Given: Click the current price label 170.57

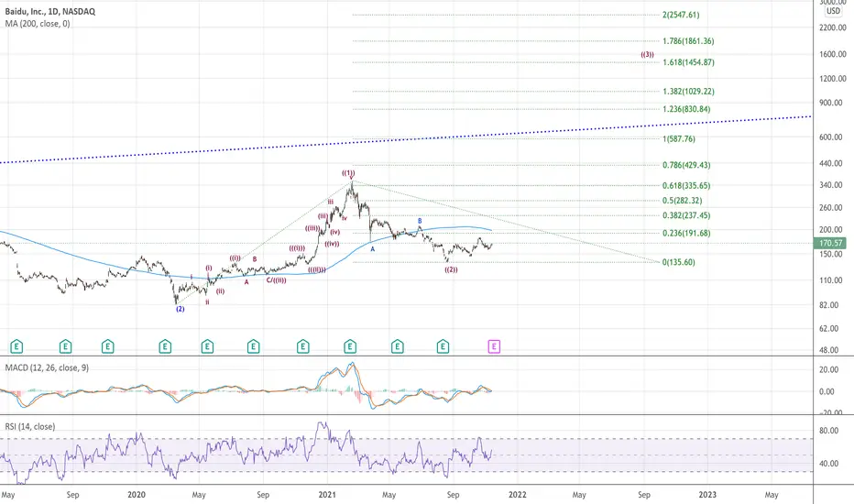Looking at the screenshot, I should [830, 243].
